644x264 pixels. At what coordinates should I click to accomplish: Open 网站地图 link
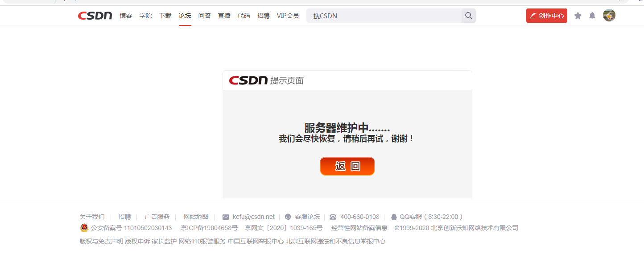click(196, 217)
